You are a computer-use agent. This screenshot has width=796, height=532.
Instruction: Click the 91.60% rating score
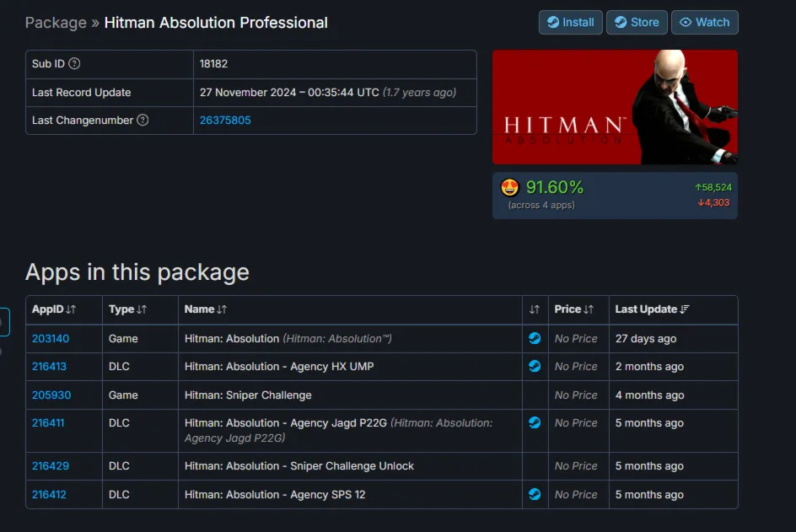(x=554, y=187)
